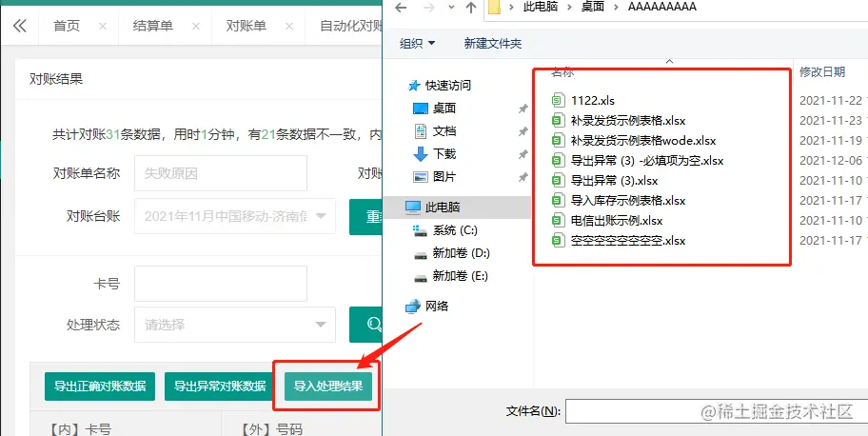Select 网络 in navigation pane
868x436 pixels.
click(437, 306)
